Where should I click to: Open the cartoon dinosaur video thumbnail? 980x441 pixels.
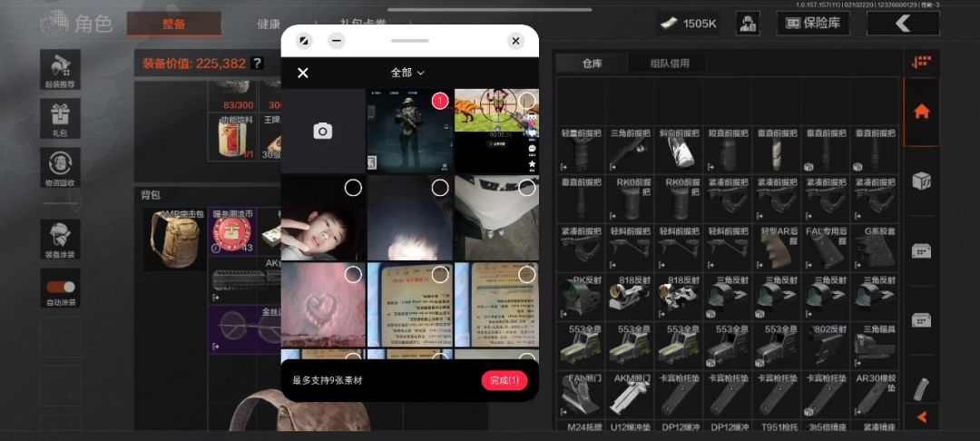(x=496, y=131)
